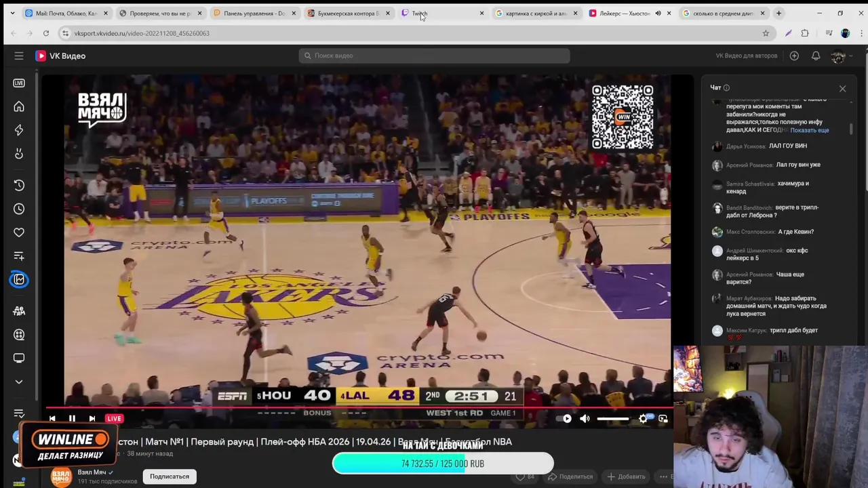
Task: Toggle picture-in-picture mode in player
Action: pos(663,418)
